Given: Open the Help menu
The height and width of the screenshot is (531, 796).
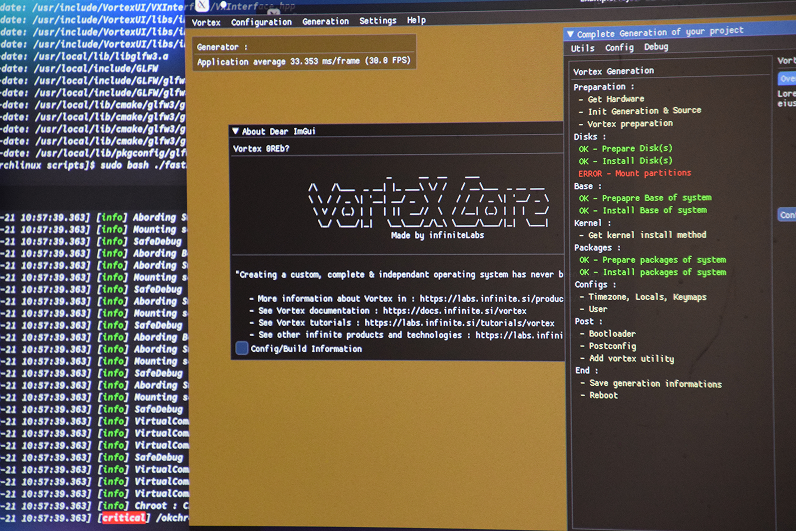Looking at the screenshot, I should [x=416, y=20].
